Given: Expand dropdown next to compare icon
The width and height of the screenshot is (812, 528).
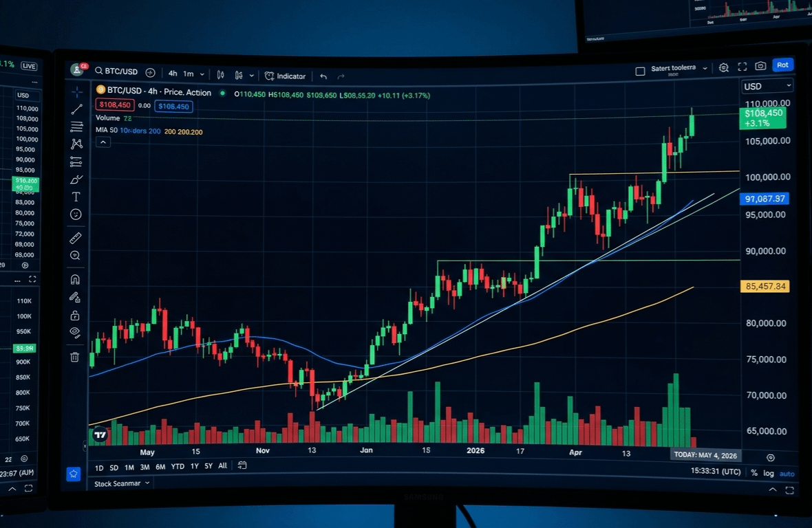Looking at the screenshot, I should pyautogui.click(x=252, y=76).
